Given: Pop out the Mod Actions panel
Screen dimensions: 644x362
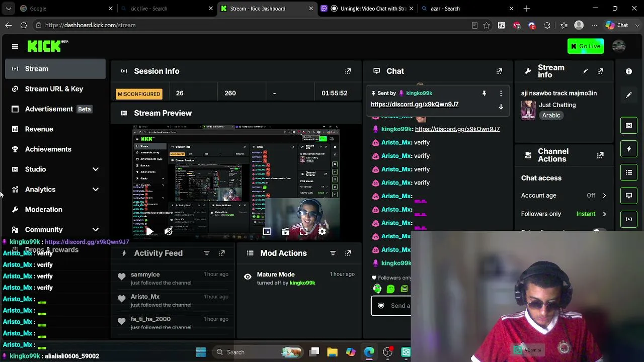Looking at the screenshot, I should [348, 253].
